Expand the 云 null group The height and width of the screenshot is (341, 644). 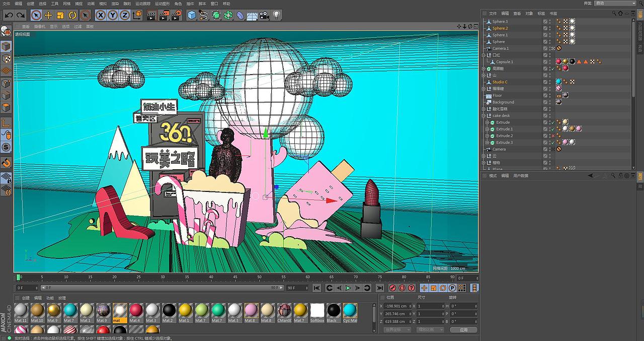484,156
